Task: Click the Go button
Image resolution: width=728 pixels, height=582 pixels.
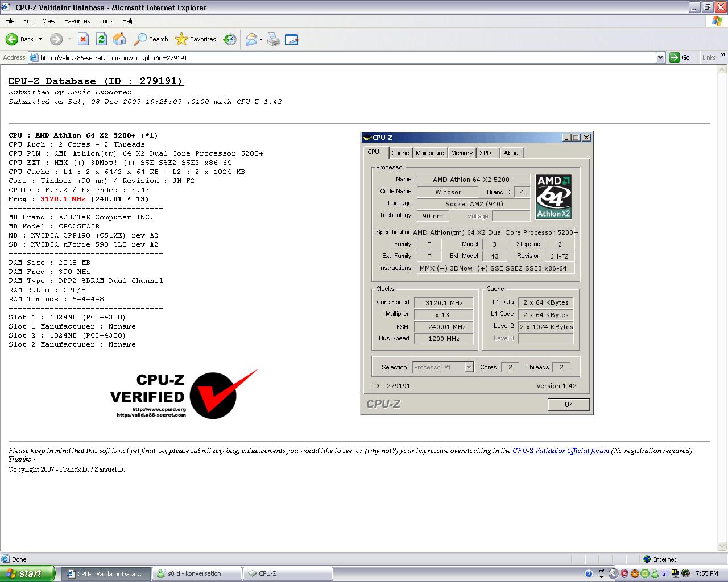Action: [x=680, y=57]
